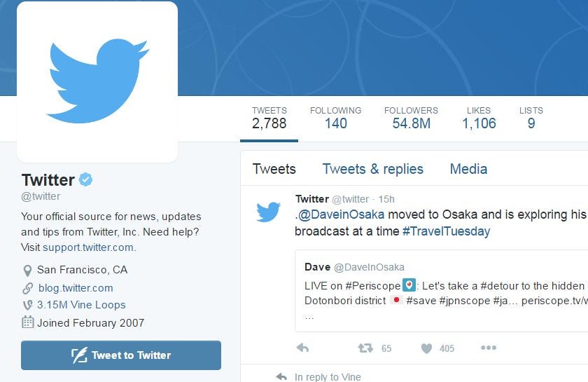Click the blue verified badge next to Twitter
The image size is (588, 382).
[85, 179]
